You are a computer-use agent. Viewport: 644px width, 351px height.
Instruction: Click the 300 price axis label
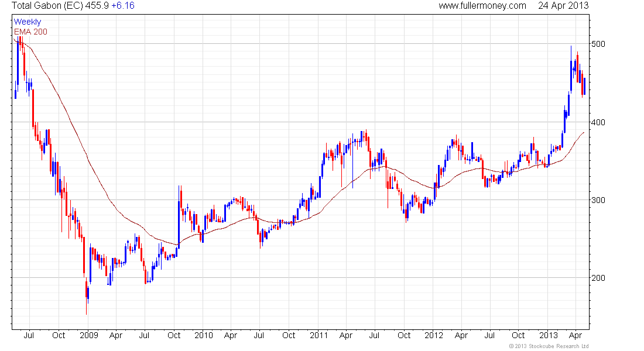coord(598,200)
